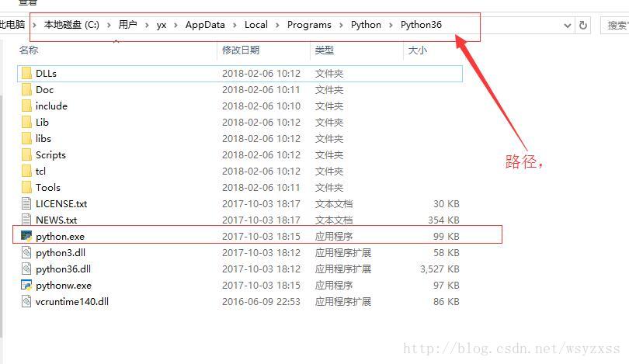Select the python3.dll file name
The height and width of the screenshot is (364, 629).
pos(61,253)
